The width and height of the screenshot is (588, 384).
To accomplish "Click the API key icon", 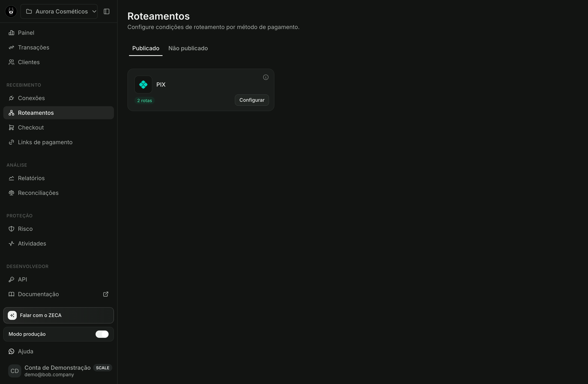I will coord(11,279).
